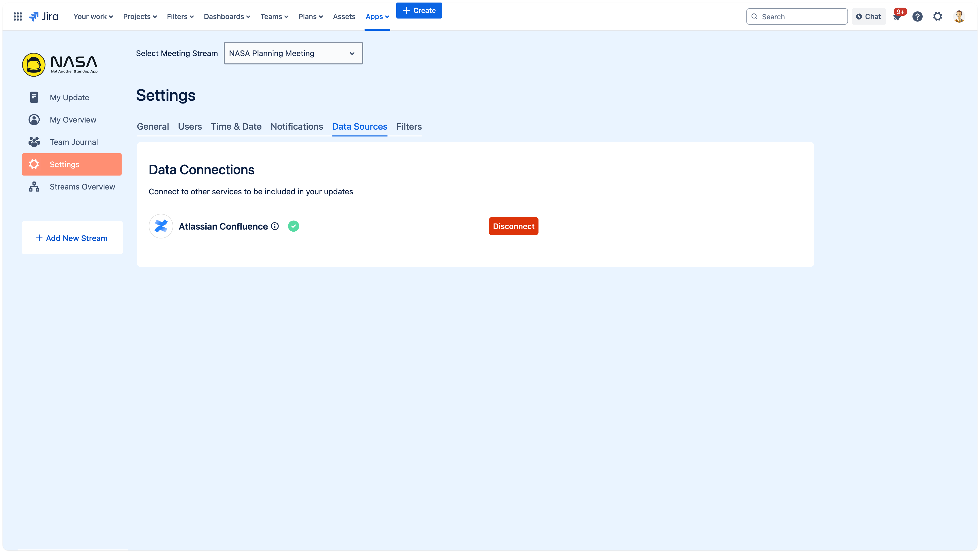
Task: Click the Jira logo
Action: point(43,16)
